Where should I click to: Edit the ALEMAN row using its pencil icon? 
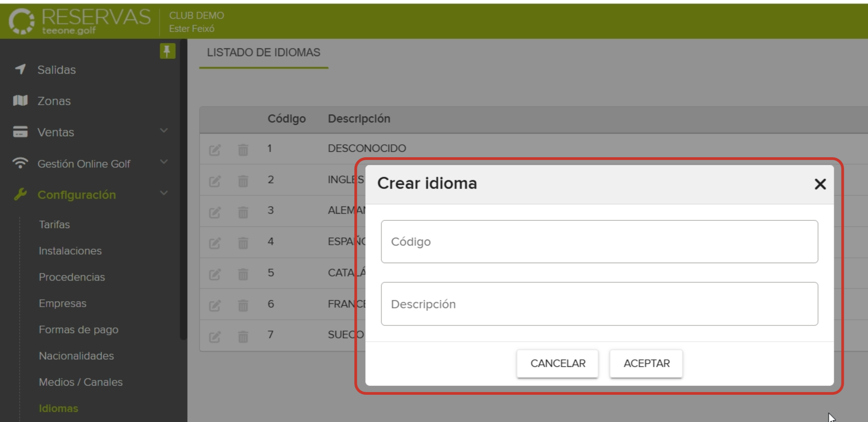click(x=214, y=211)
